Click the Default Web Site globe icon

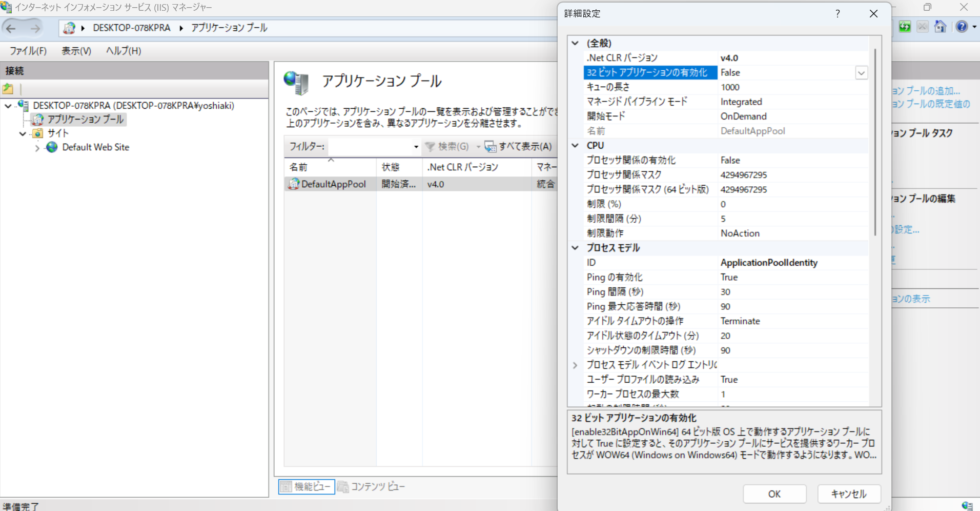(x=52, y=147)
